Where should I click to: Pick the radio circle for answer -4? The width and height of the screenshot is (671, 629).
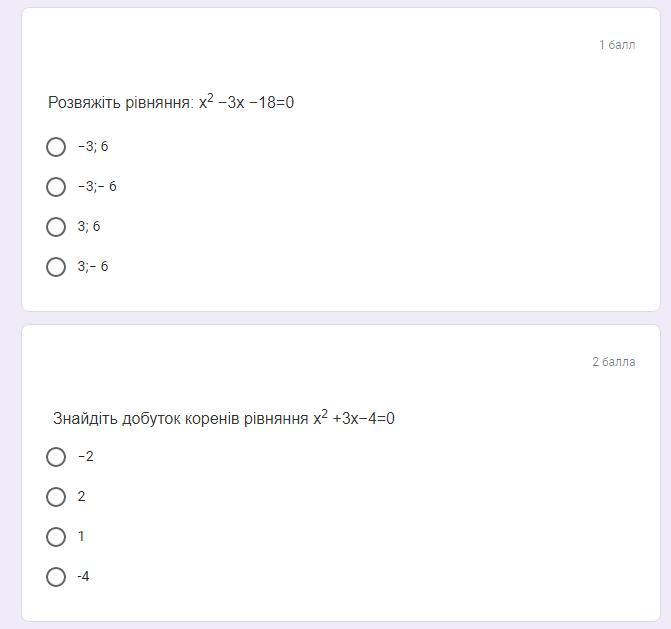[x=56, y=576]
